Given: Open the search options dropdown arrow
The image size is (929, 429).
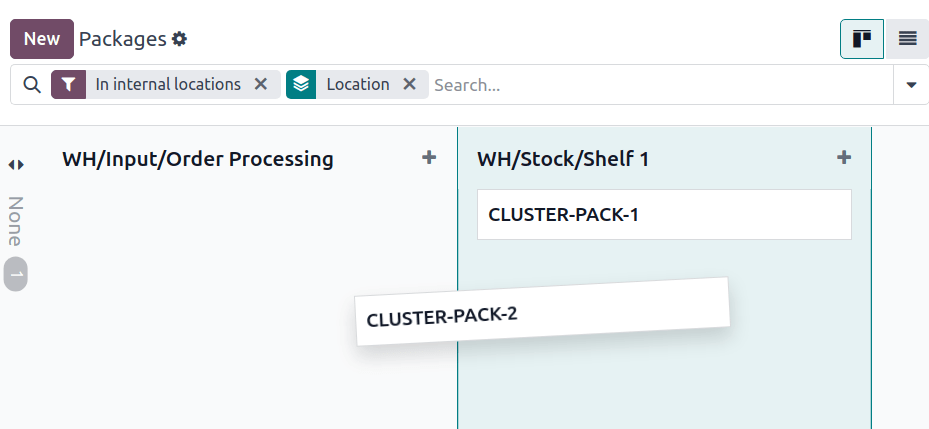Looking at the screenshot, I should (x=911, y=85).
